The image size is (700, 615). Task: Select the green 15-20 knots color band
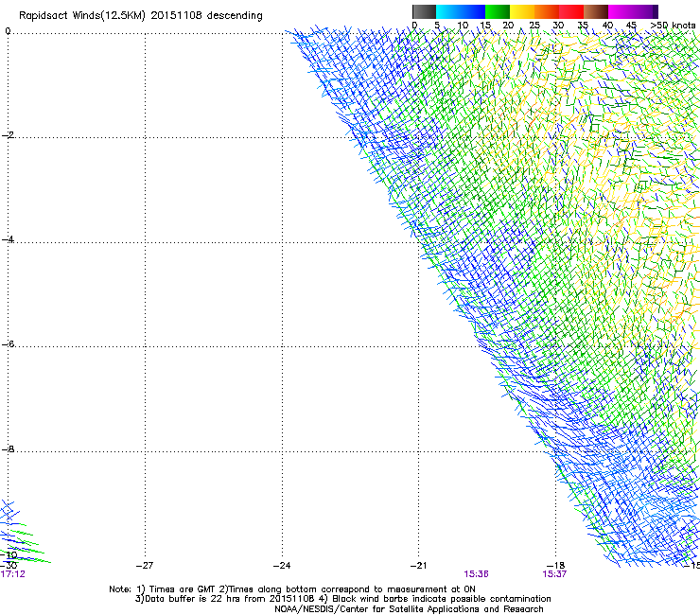click(x=498, y=11)
